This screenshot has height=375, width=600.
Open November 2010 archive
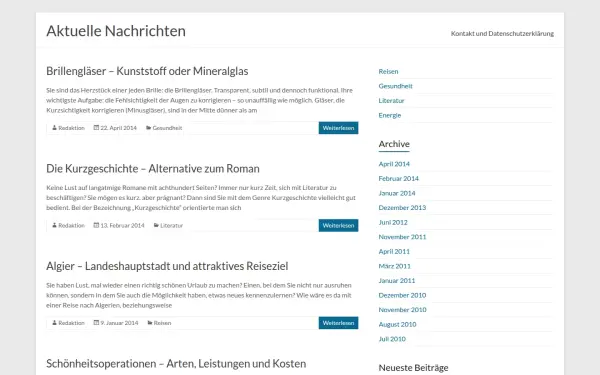tap(402, 310)
